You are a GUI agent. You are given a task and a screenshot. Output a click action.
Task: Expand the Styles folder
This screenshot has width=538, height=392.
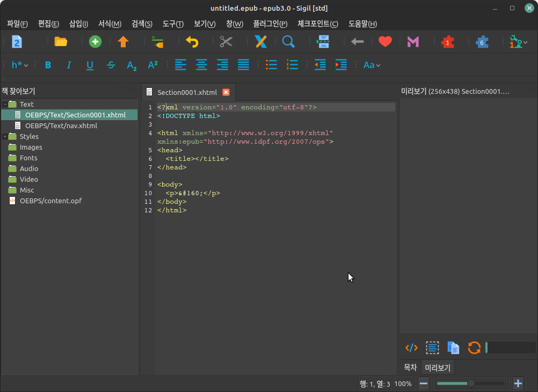point(5,136)
